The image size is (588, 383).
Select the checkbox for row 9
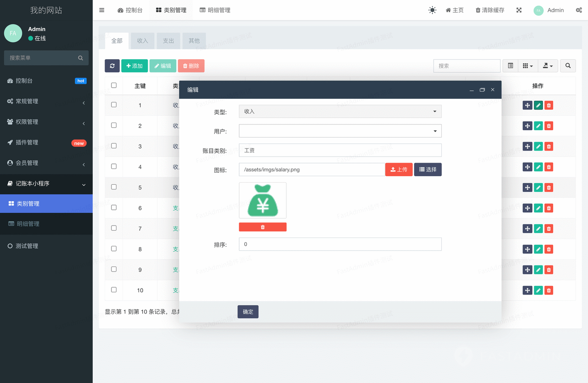tap(114, 269)
